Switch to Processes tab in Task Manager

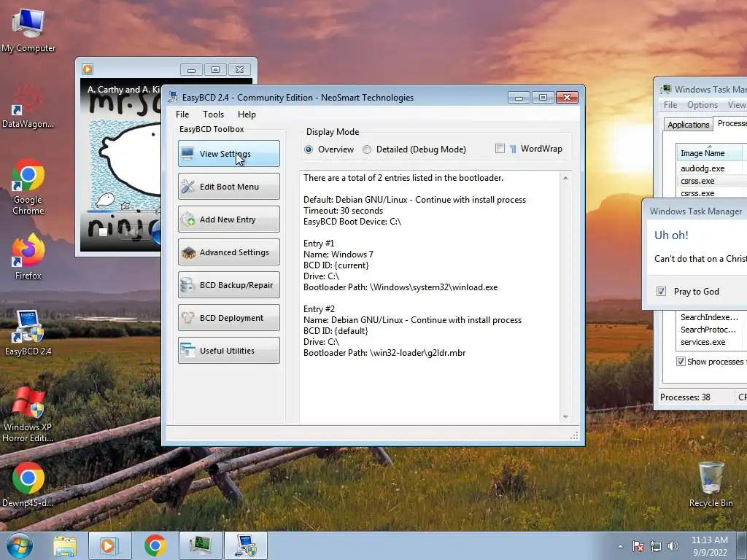tap(730, 123)
